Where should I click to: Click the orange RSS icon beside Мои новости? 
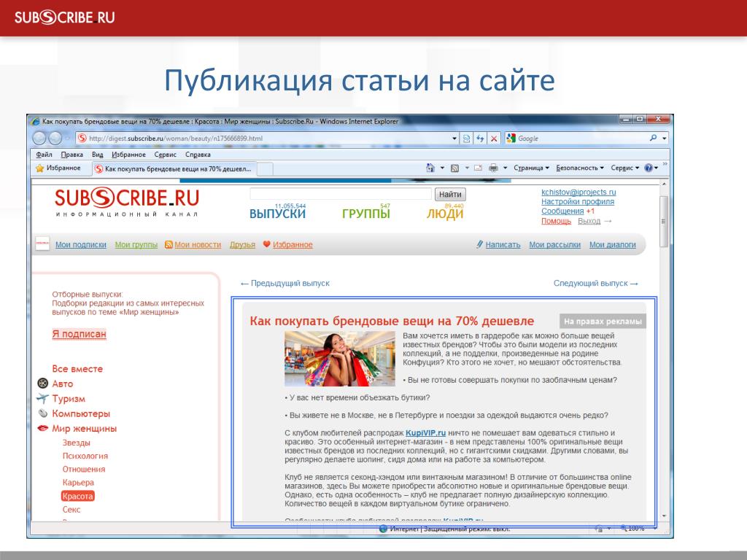[x=169, y=244]
